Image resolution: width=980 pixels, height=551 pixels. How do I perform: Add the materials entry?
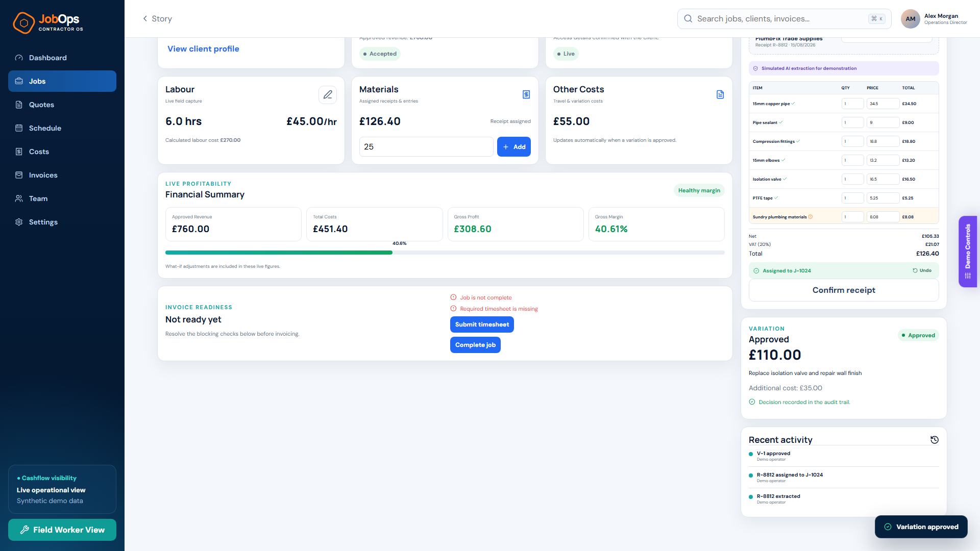514,147
